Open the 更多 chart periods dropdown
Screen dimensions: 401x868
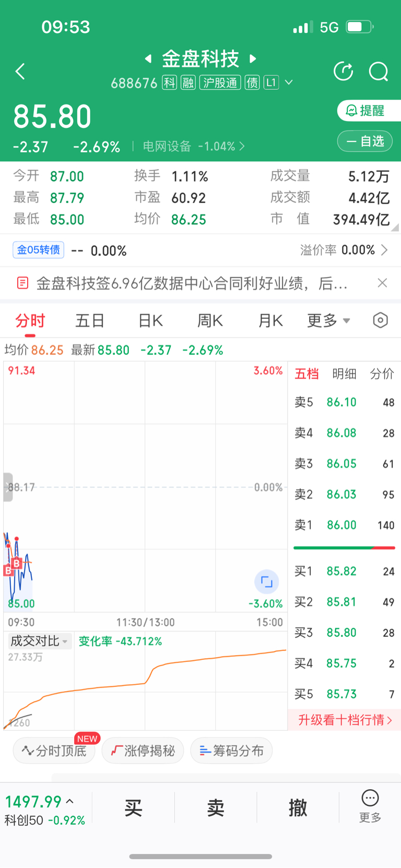click(x=328, y=320)
